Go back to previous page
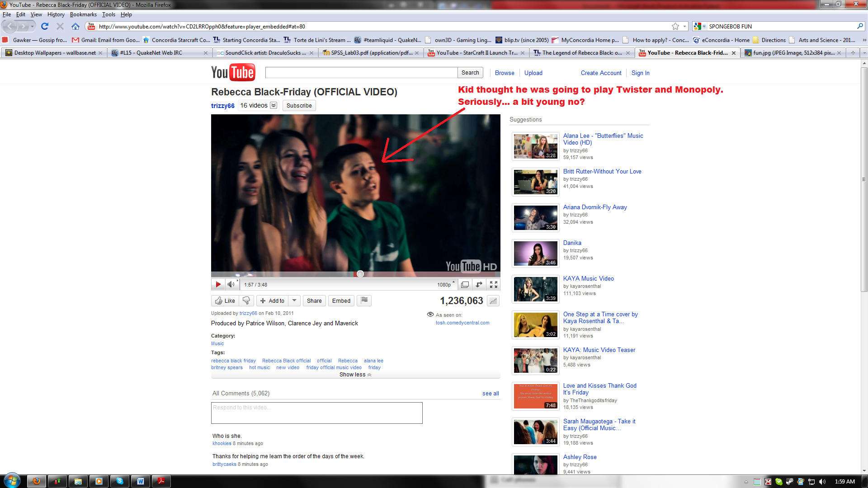 tap(10, 26)
